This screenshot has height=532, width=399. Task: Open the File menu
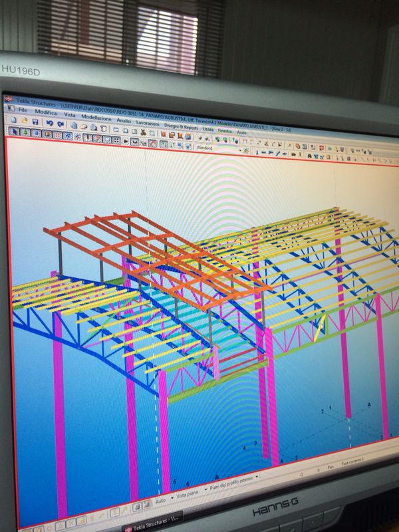point(23,110)
